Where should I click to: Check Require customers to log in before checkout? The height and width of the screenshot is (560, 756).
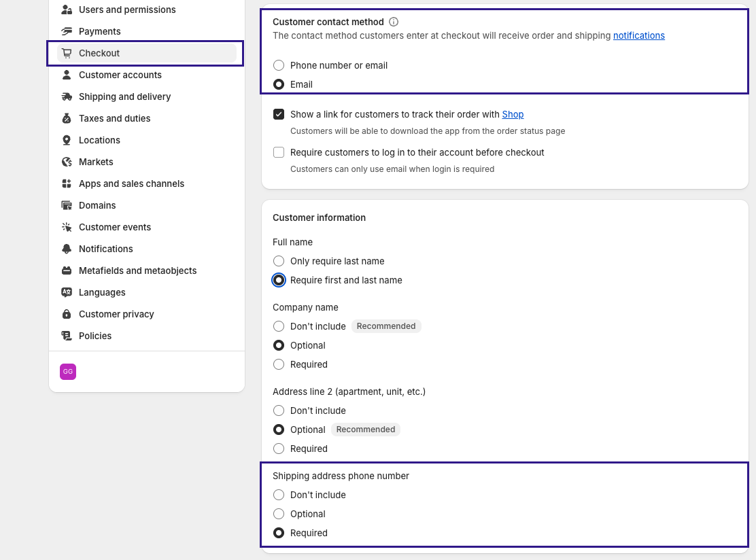click(279, 152)
